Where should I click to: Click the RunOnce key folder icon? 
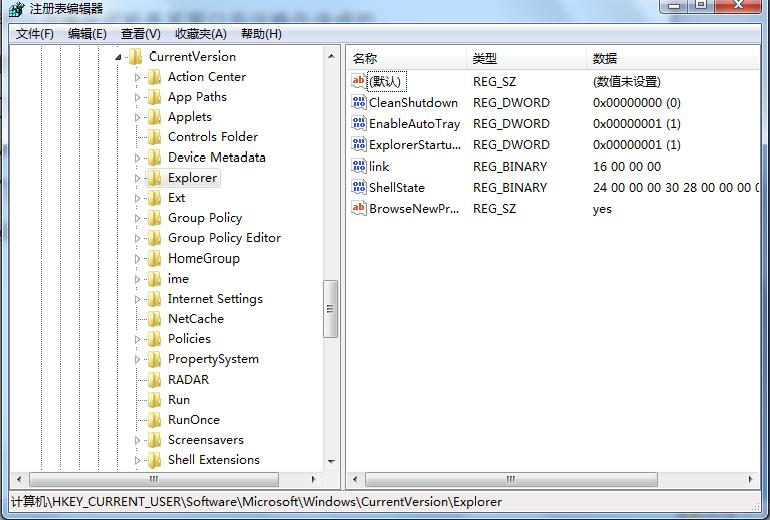click(154, 420)
